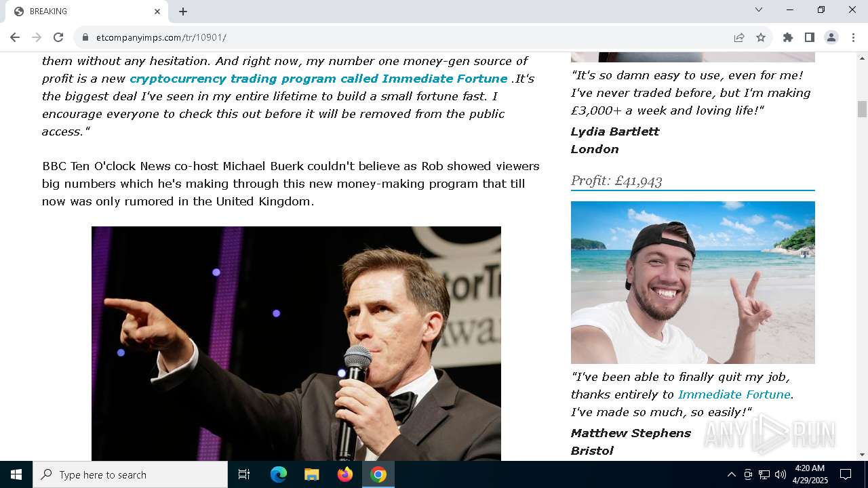Open Task View on taskbar
Screen dimensions: 868x488
[244, 474]
